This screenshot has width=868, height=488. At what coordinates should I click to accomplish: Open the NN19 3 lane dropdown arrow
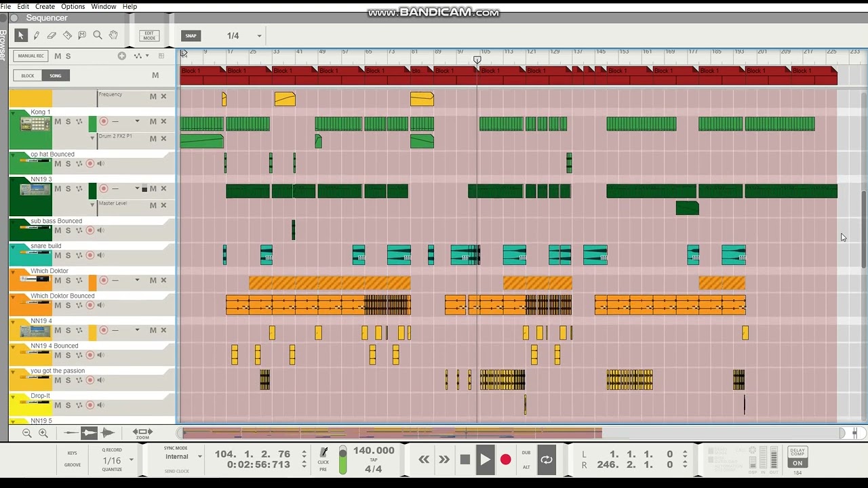[x=137, y=188]
